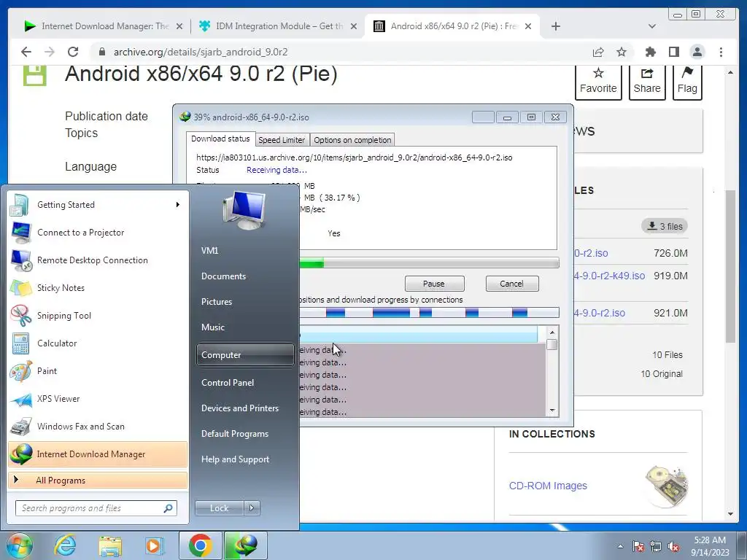The width and height of the screenshot is (747, 560).
Task: Click the 3 files download badge
Action: tap(665, 226)
